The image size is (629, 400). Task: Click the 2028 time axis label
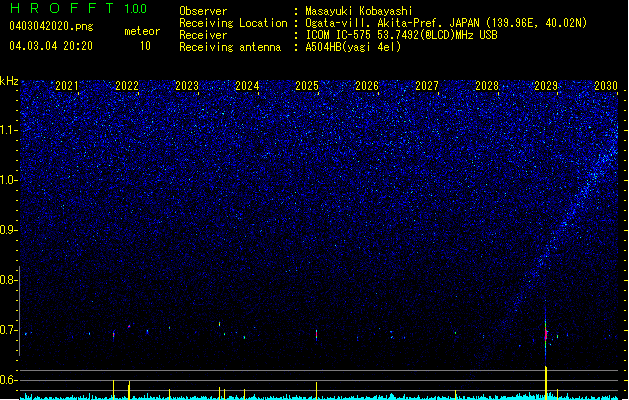[487, 86]
